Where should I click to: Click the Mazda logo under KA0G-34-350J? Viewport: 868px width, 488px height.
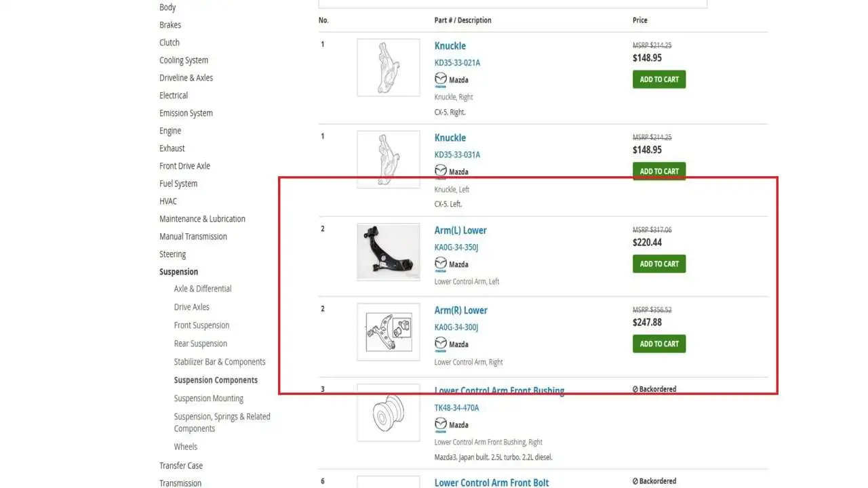coord(441,264)
